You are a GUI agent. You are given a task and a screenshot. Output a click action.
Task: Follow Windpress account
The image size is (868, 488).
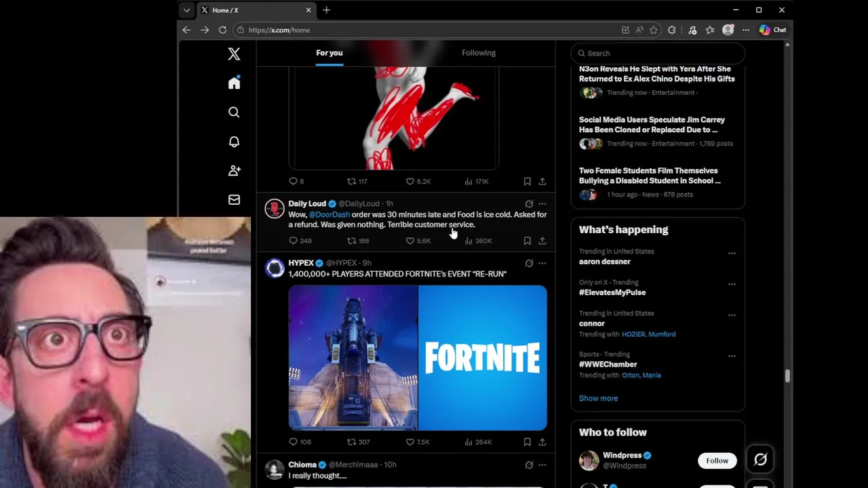point(717,460)
